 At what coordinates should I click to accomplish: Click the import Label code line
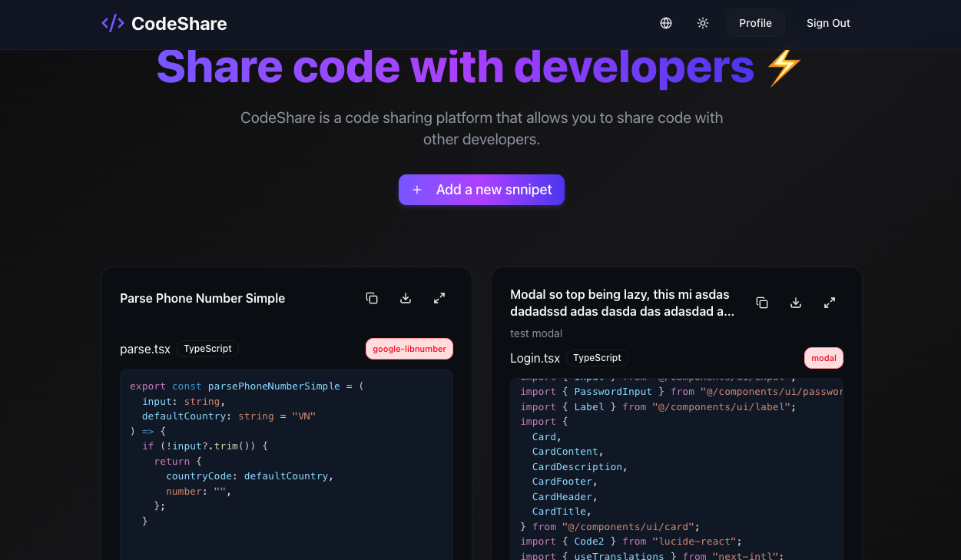tap(659, 407)
